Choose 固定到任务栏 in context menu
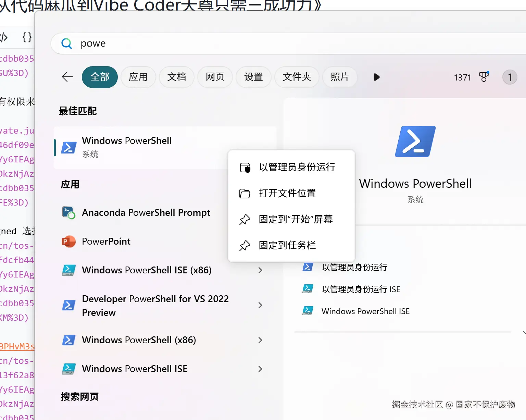Image resolution: width=526 pixels, height=420 pixels. [291, 245]
